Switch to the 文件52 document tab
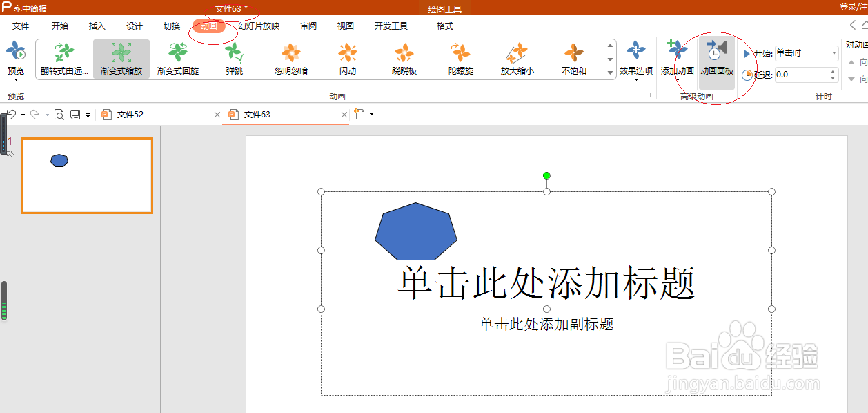 tap(130, 114)
